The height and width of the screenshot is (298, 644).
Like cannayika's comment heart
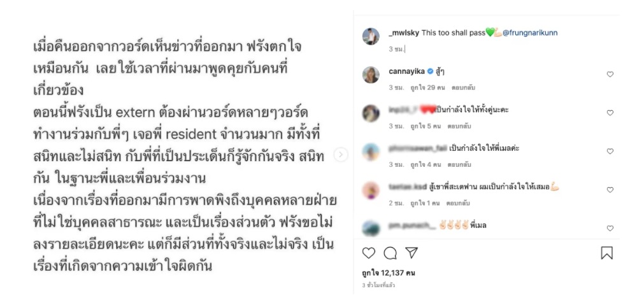click(610, 74)
